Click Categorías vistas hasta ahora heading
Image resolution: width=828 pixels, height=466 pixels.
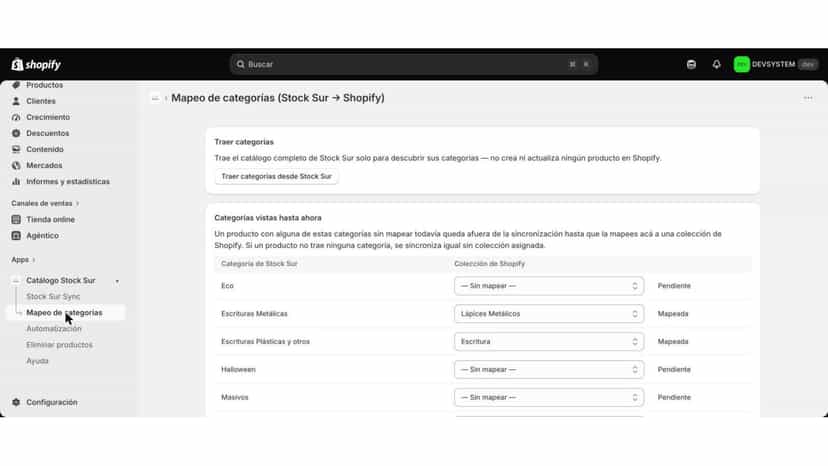click(268, 218)
